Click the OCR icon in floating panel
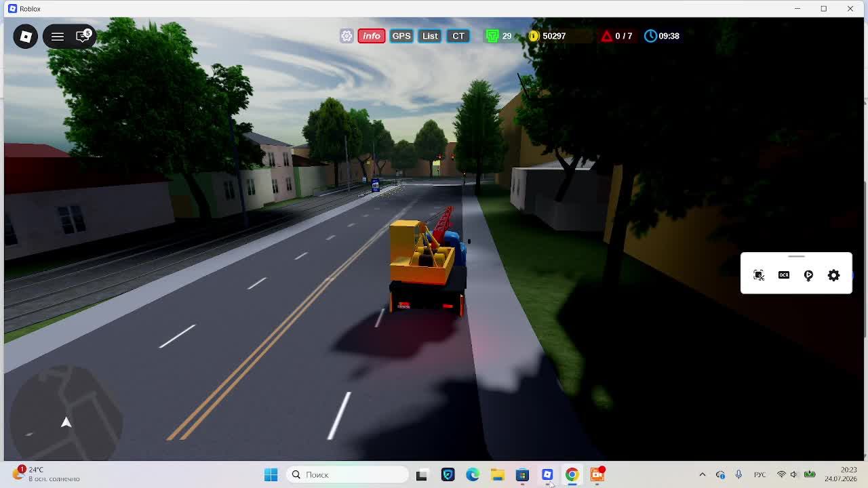Viewport: 868px width, 488px height. click(x=784, y=275)
